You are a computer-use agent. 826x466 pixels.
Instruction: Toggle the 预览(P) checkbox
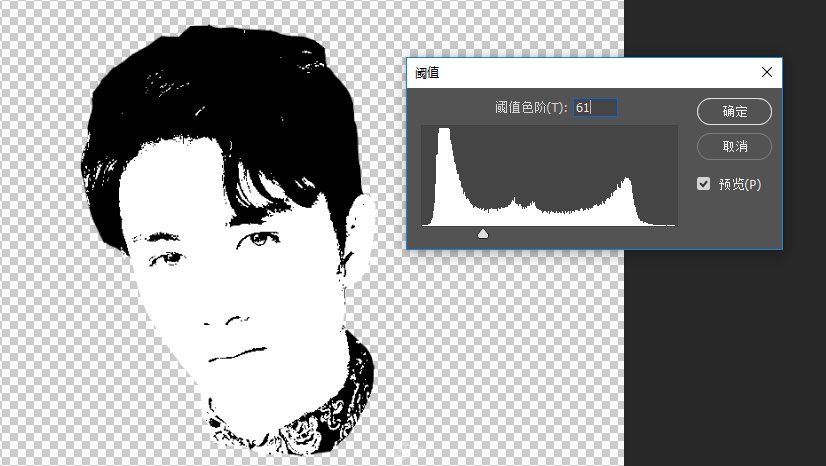pyautogui.click(x=703, y=184)
